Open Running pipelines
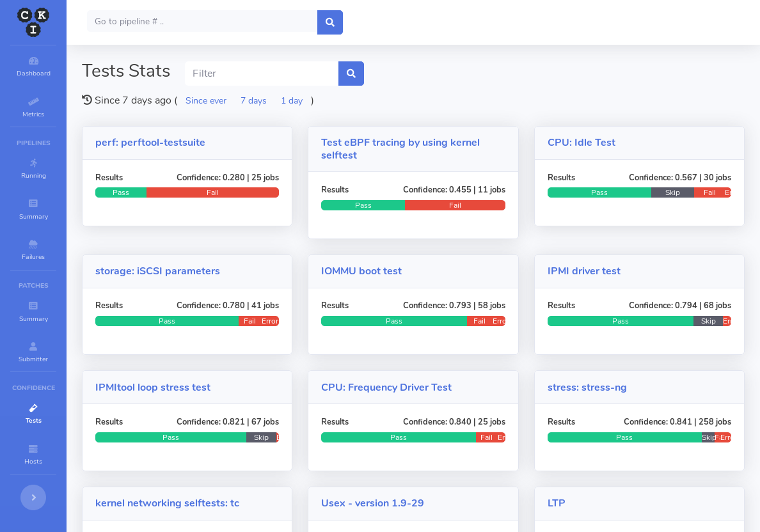Screen dimensions: 760x532 [x=33, y=169]
